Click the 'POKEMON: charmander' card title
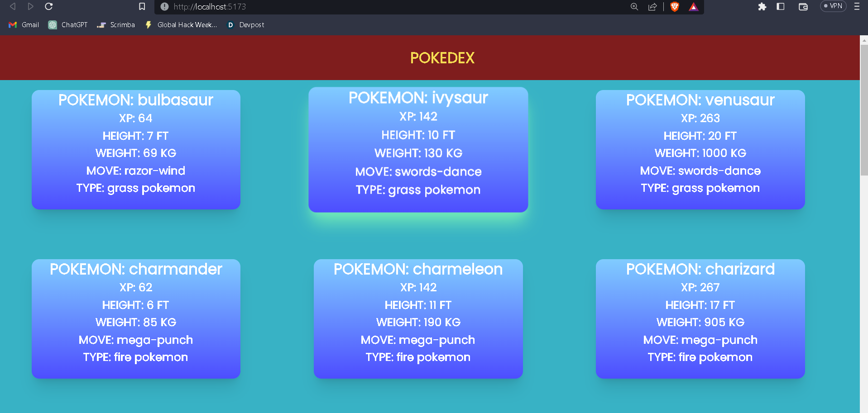 point(136,269)
